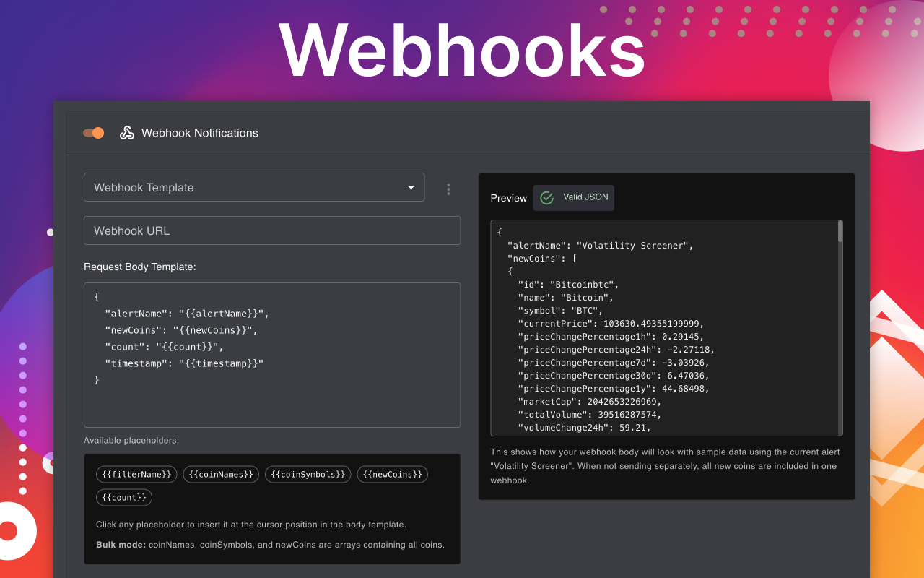
Task: Click the "currentPrice" value line in preview
Action: 611,324
